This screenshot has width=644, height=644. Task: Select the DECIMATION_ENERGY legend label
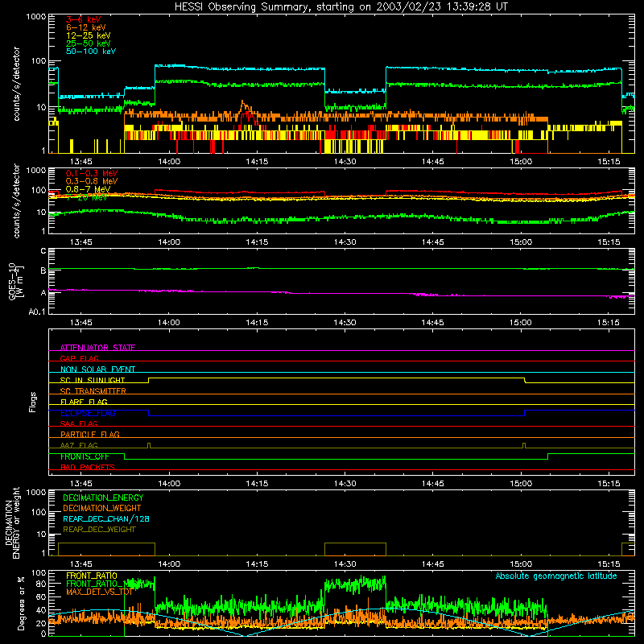coord(103,497)
